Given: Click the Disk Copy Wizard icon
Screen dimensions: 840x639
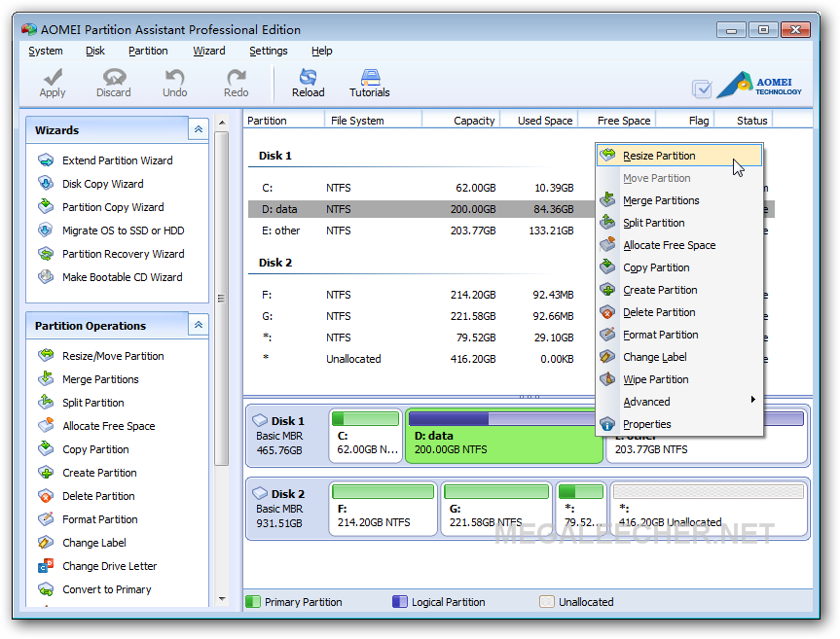Looking at the screenshot, I should (46, 184).
